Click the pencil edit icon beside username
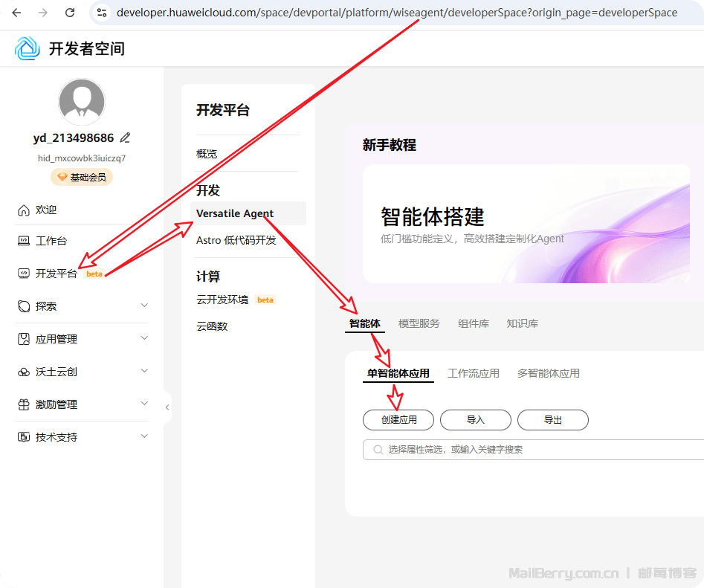 click(x=125, y=138)
